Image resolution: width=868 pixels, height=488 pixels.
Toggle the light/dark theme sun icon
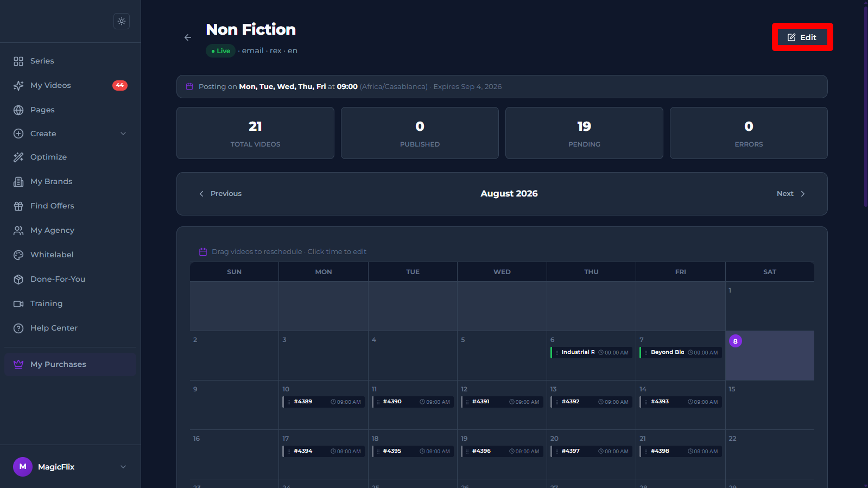coord(122,21)
